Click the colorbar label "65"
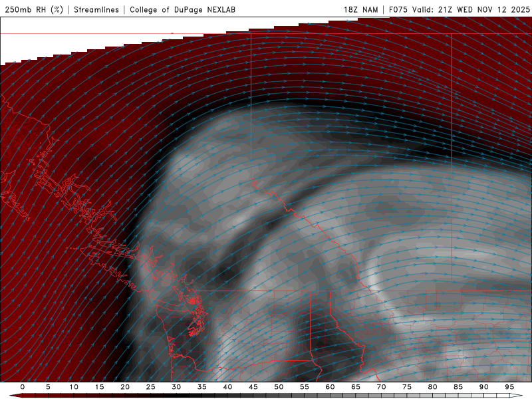The width and height of the screenshot is (532, 399). (356, 387)
